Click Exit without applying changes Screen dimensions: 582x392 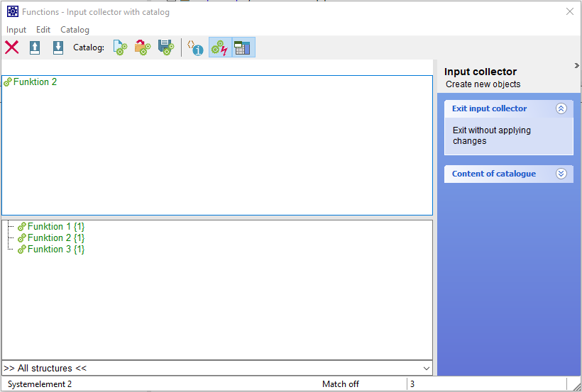pos(491,135)
